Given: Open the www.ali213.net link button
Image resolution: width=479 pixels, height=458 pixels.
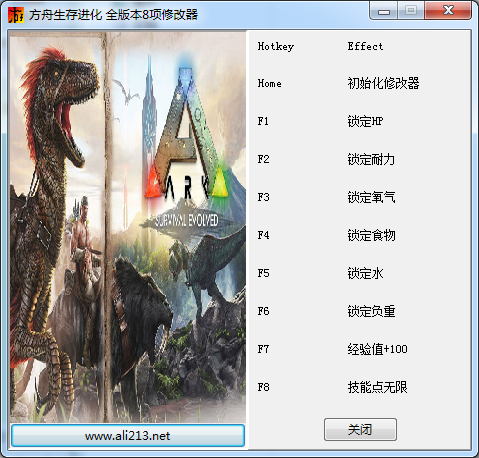Looking at the screenshot, I should (128, 435).
